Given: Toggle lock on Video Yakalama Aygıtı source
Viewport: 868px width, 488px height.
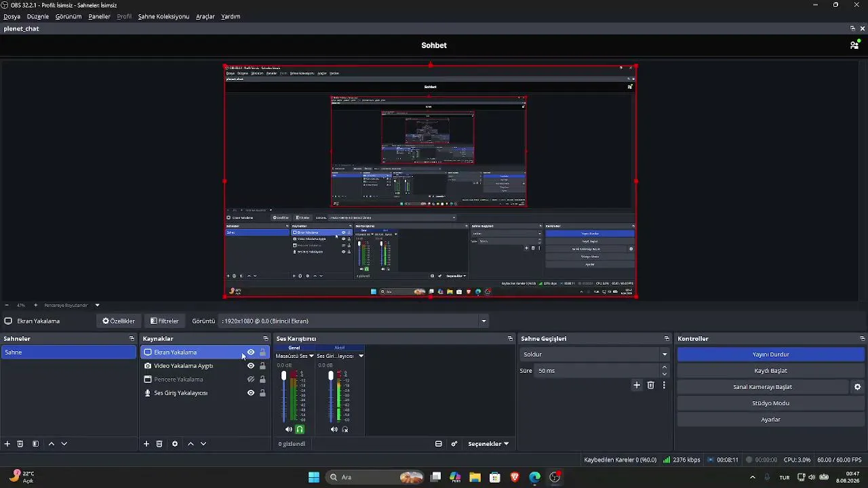Looking at the screenshot, I should pyautogui.click(x=262, y=366).
